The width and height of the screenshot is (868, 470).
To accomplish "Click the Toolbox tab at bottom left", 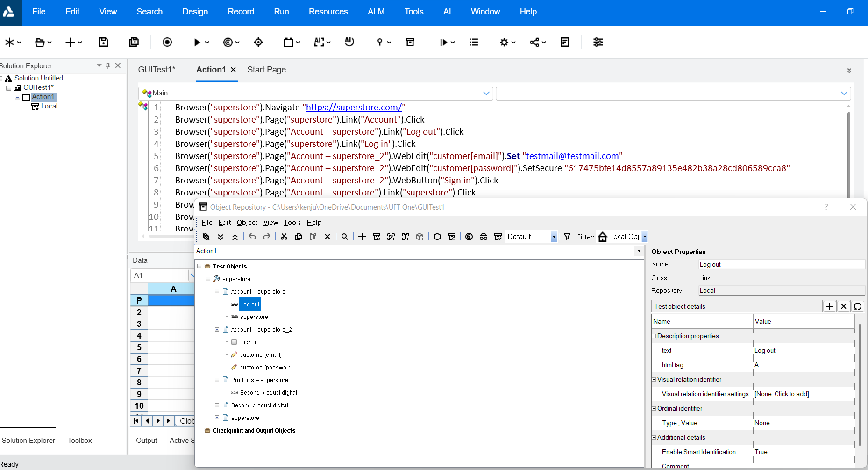I will (80, 441).
